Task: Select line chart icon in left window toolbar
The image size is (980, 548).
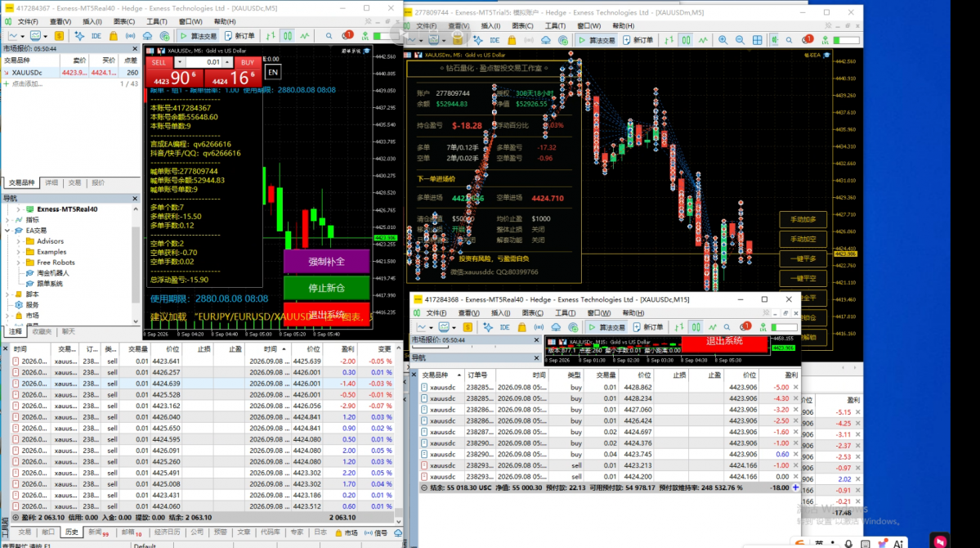Action: (304, 36)
